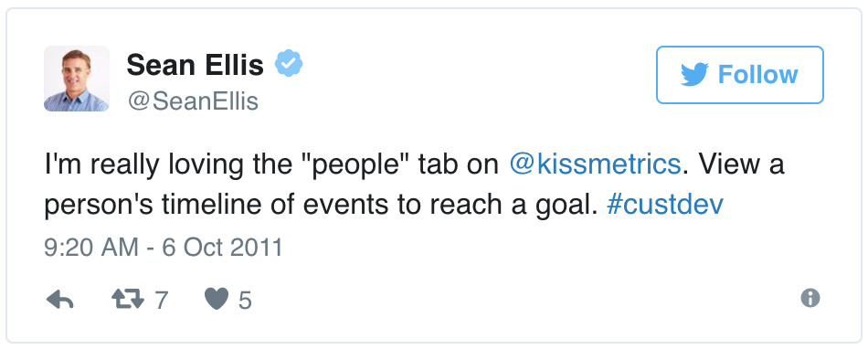This screenshot has height=349, width=868.
Task: Click the blue verified badge
Action: 289,63
